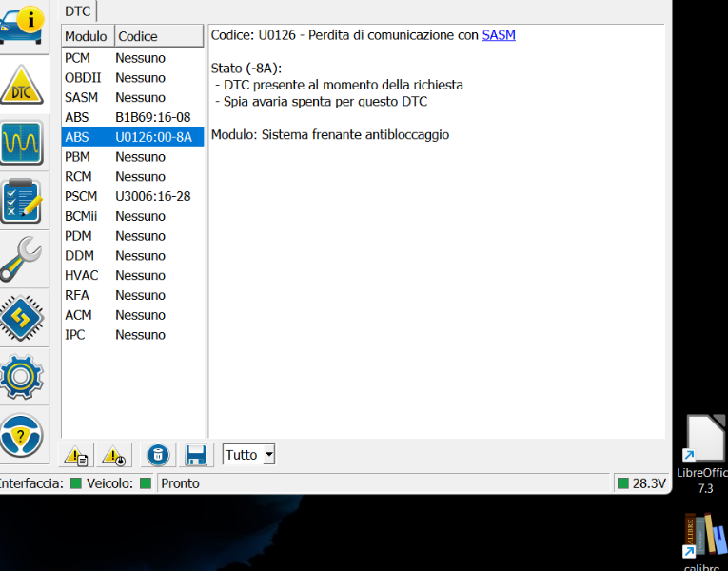Open the wrench service functions icon
The height and width of the screenshot is (571, 728).
pyautogui.click(x=21, y=259)
